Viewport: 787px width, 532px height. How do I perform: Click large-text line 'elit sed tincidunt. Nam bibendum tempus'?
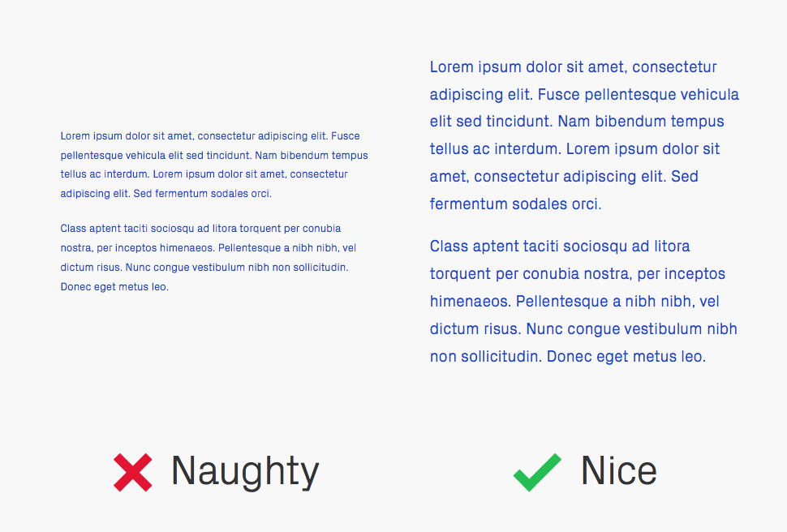(577, 122)
